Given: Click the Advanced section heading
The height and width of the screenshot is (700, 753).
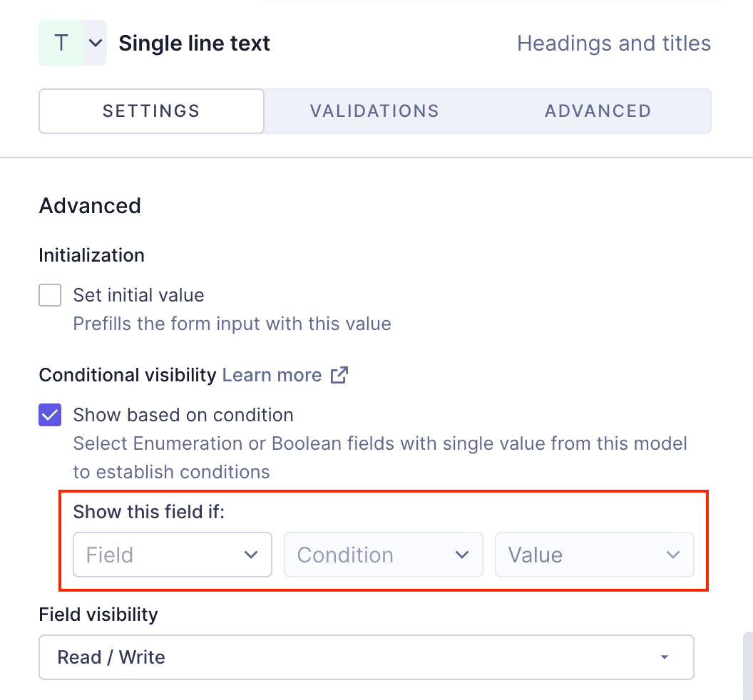Looking at the screenshot, I should [89, 205].
